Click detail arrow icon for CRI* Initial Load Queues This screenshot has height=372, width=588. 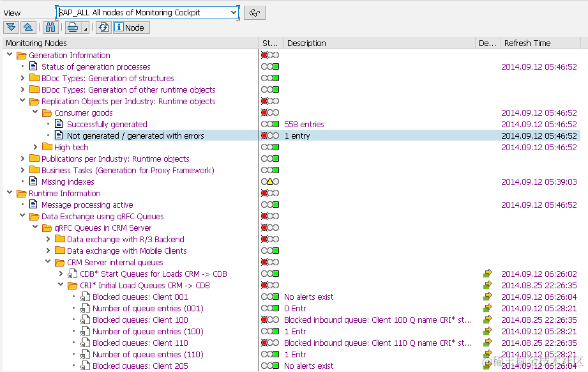click(x=488, y=285)
